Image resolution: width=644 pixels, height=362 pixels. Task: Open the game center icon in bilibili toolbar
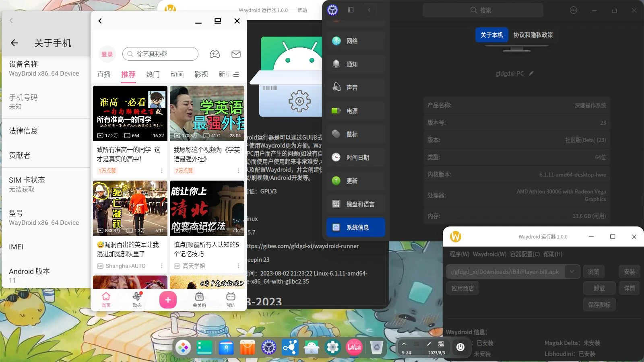click(215, 54)
